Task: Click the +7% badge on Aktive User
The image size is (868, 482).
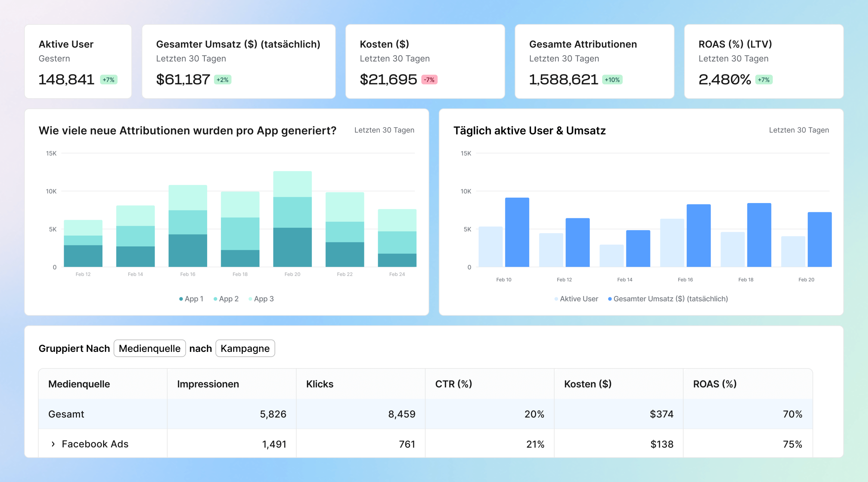Action: (x=108, y=80)
